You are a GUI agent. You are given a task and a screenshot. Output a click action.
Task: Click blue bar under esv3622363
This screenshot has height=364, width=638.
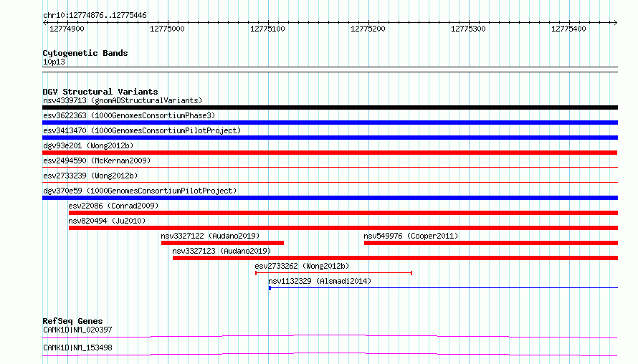click(x=330, y=123)
